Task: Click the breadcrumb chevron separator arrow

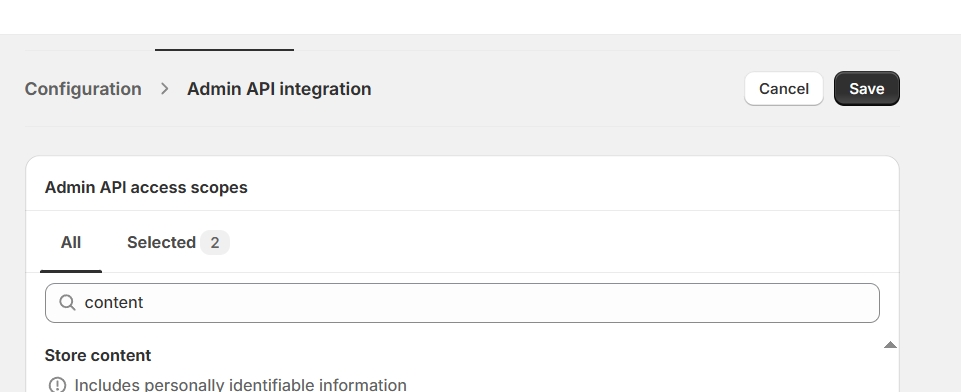Action: (164, 89)
